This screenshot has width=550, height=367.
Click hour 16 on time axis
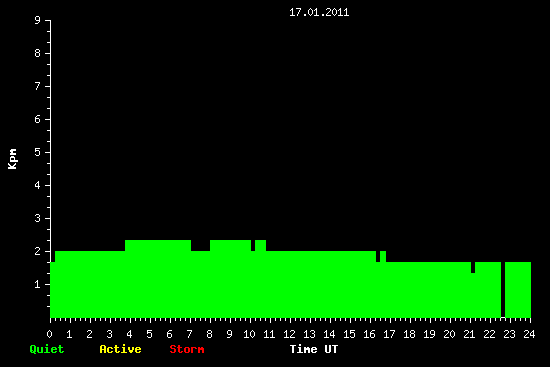point(369,334)
